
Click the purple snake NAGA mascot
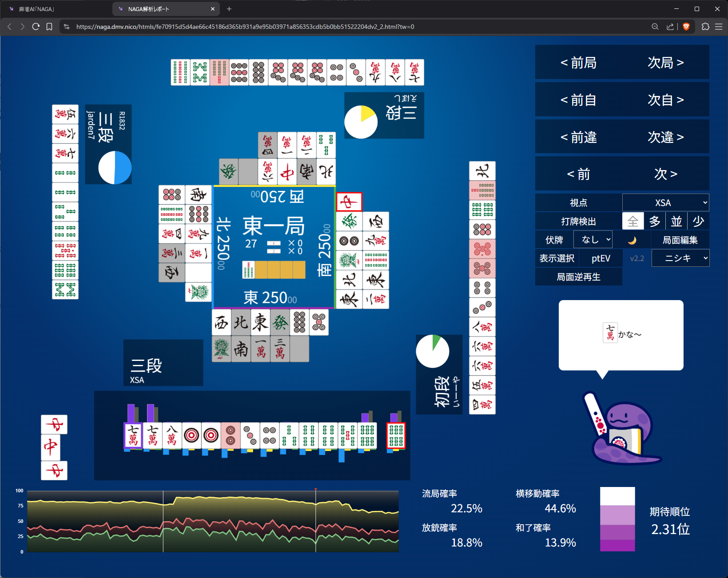(622, 428)
